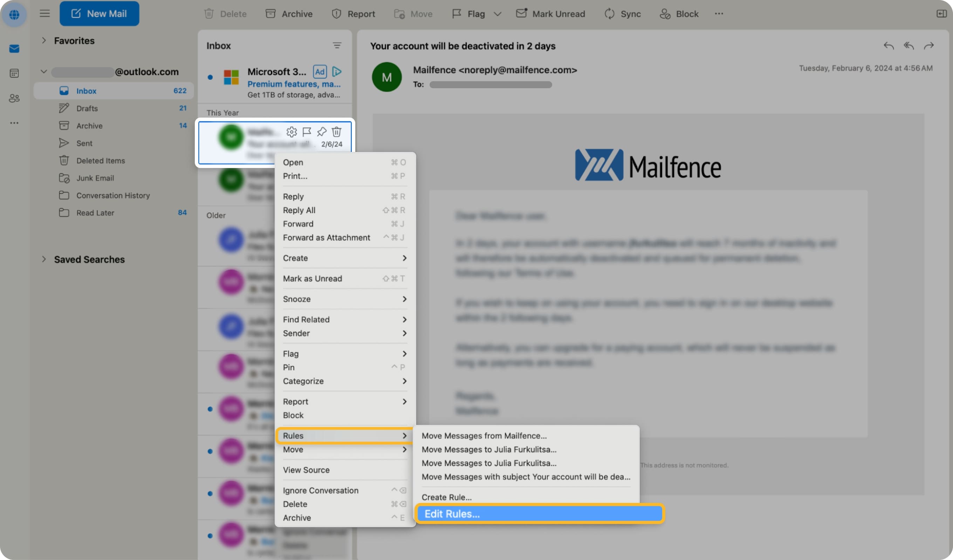Screen dimensions: 953x560
Task: Create a message with New Mail button
Action: click(x=100, y=13)
